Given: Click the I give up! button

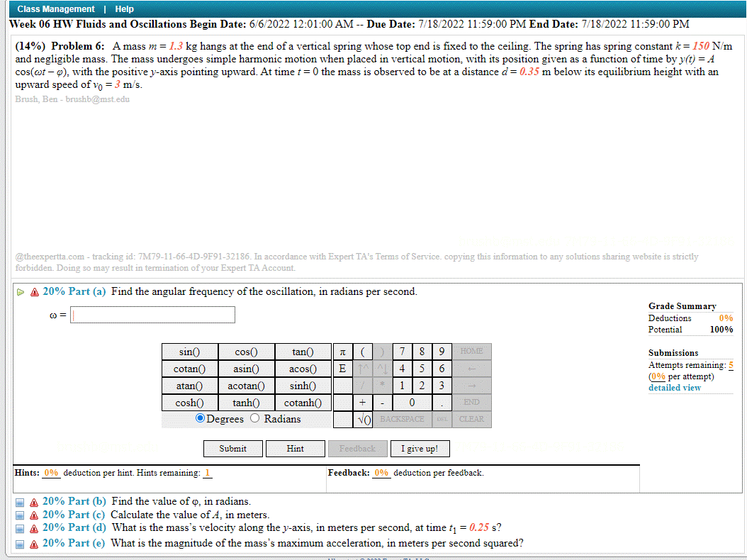Looking at the screenshot, I should pos(420,449).
